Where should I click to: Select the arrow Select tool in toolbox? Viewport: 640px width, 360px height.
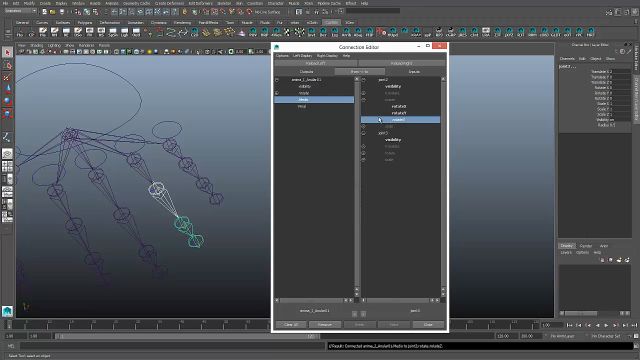[7, 52]
